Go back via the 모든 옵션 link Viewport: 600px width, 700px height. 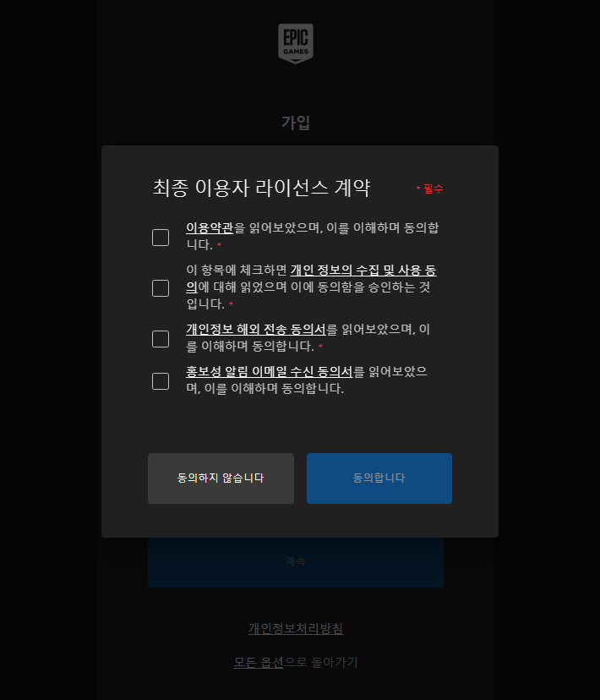(259, 662)
